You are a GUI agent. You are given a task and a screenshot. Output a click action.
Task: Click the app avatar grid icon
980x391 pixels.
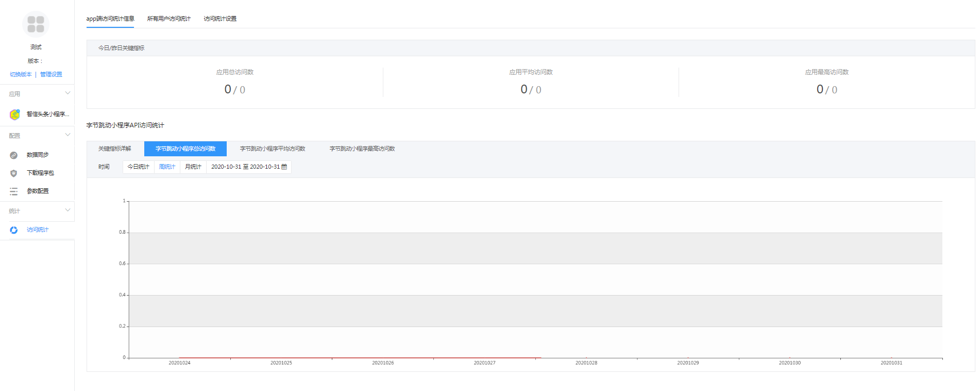pyautogui.click(x=36, y=24)
